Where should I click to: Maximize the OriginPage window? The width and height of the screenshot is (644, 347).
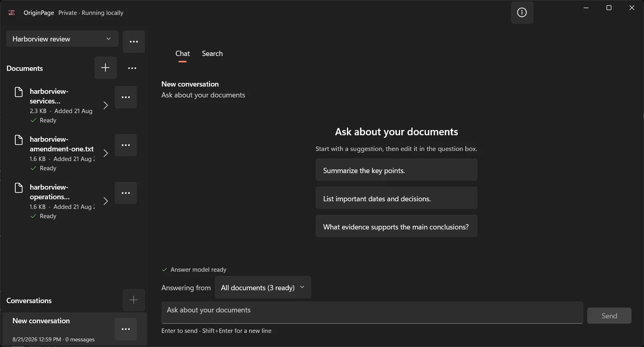609,8
